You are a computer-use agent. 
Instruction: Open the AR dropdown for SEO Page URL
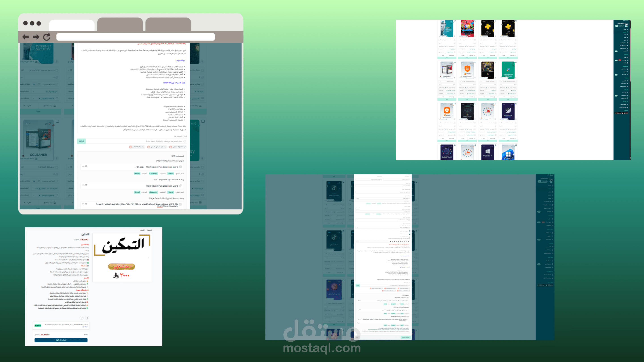click(85, 185)
